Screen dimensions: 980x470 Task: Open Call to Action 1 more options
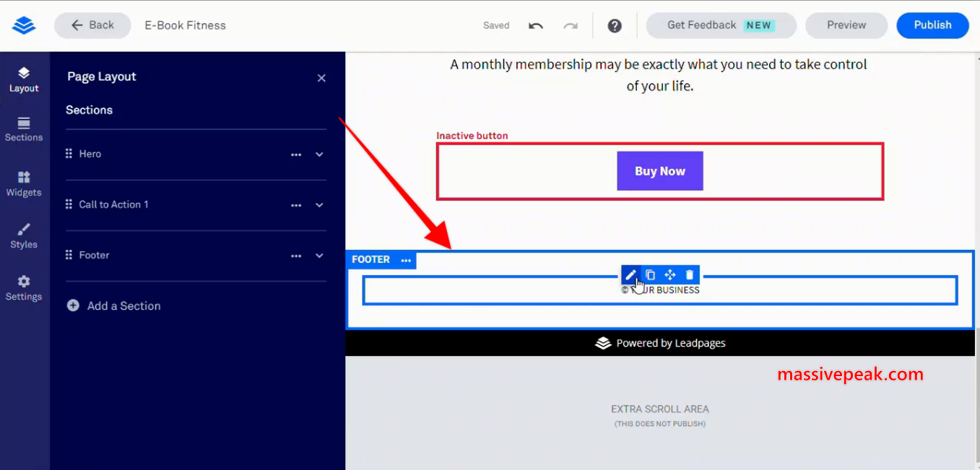[x=296, y=205]
